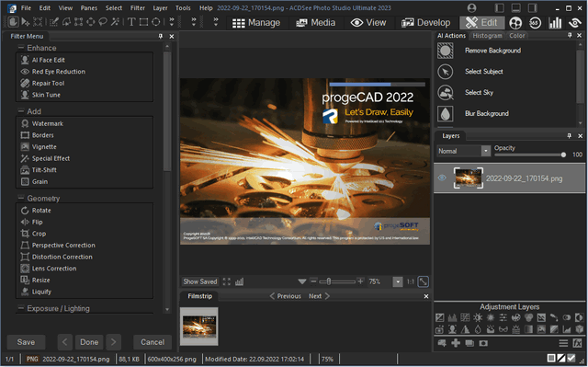
Task: Click the Select Subject AI action icon
Action: pyautogui.click(x=445, y=72)
